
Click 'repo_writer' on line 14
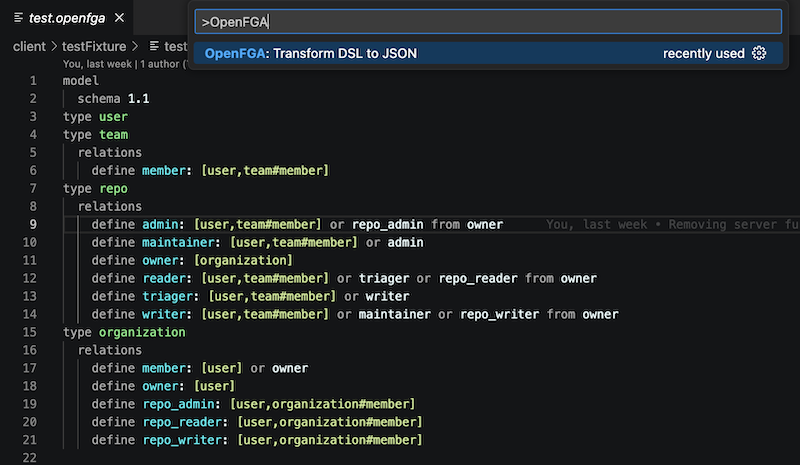coord(499,314)
